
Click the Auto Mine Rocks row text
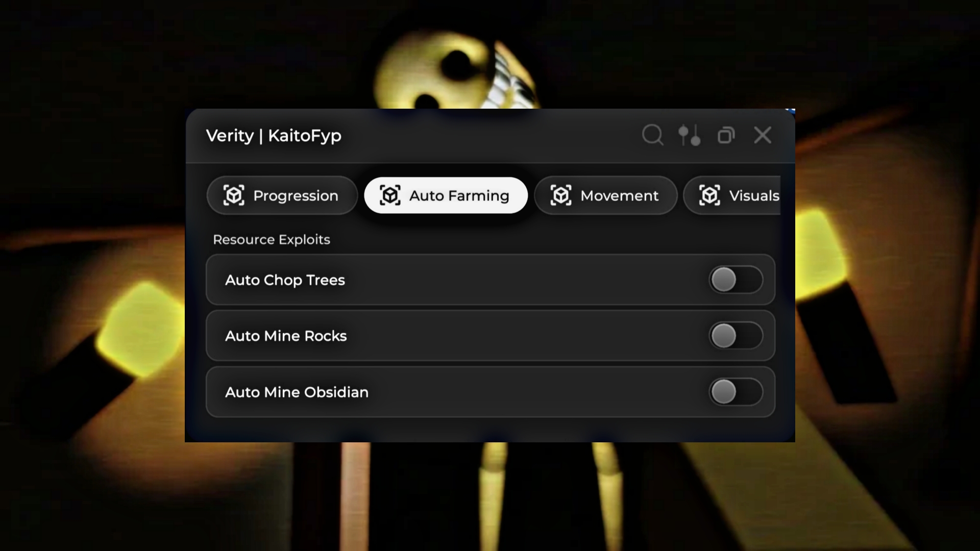click(286, 336)
